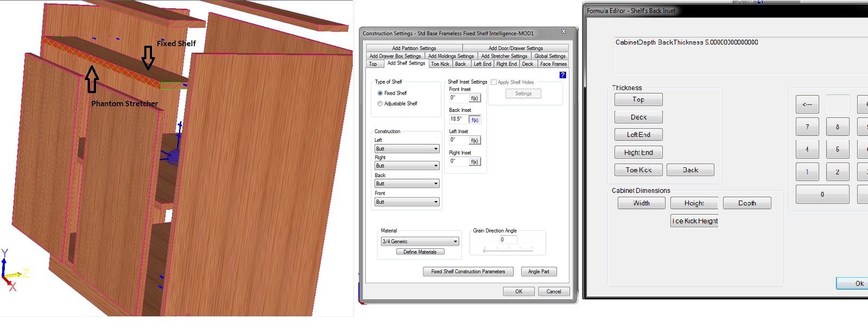Switch to the Toe Kick tab

[440, 64]
